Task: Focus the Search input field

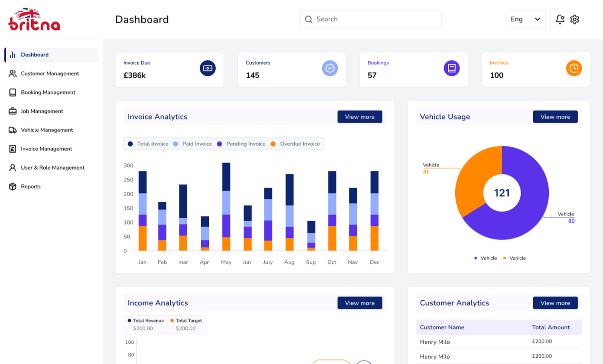Action: click(371, 19)
